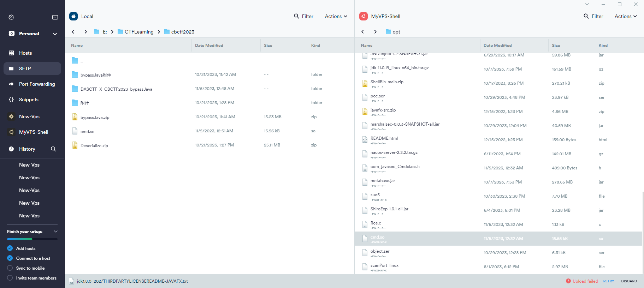Open Filter in the Local pane
The image size is (644, 288).
tap(304, 16)
